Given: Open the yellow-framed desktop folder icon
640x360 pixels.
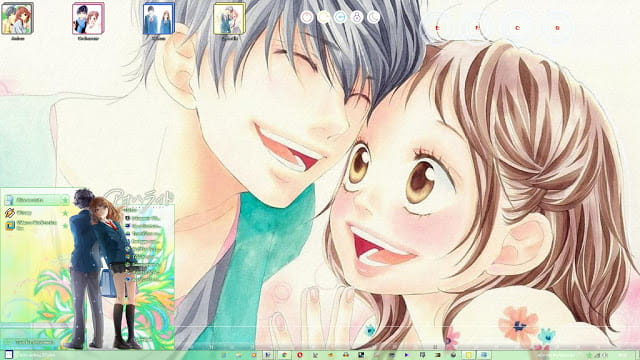Looking at the screenshot, I should [x=229, y=19].
